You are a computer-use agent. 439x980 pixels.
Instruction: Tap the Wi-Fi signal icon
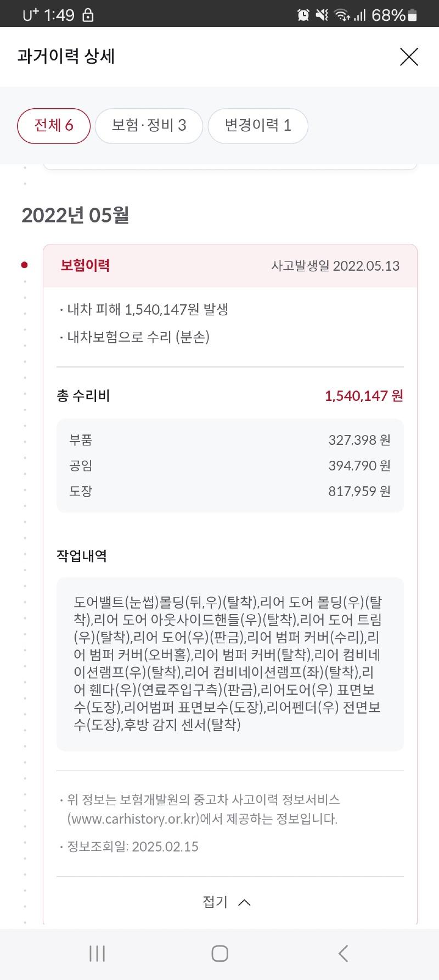342,15
